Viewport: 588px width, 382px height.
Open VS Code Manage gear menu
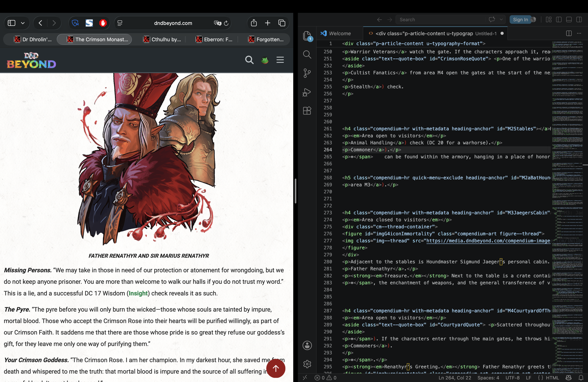pos(307,364)
